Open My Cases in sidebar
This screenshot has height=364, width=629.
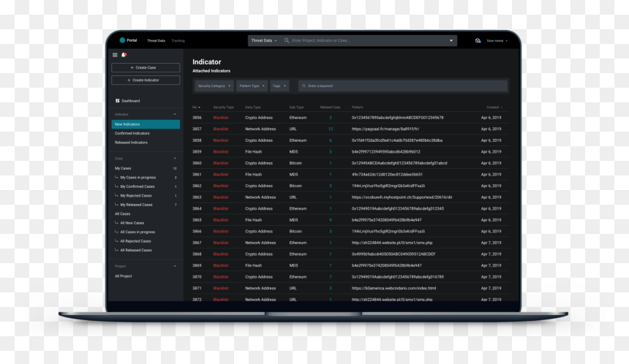pos(123,168)
